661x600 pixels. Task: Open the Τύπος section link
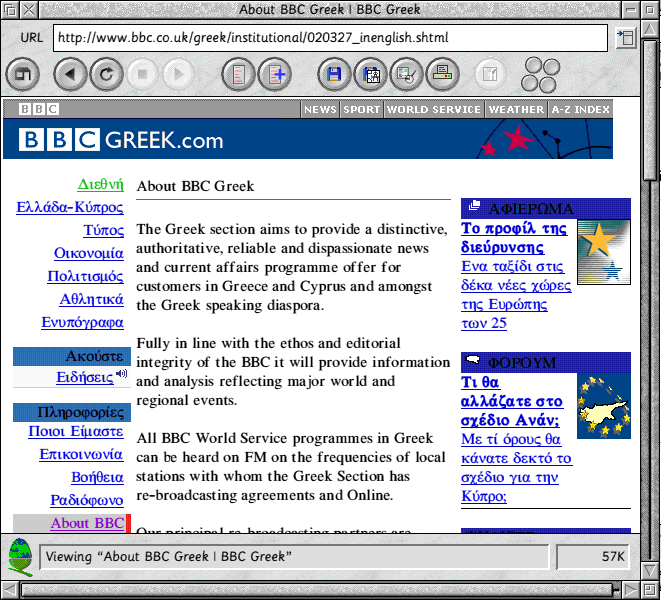click(x=104, y=230)
